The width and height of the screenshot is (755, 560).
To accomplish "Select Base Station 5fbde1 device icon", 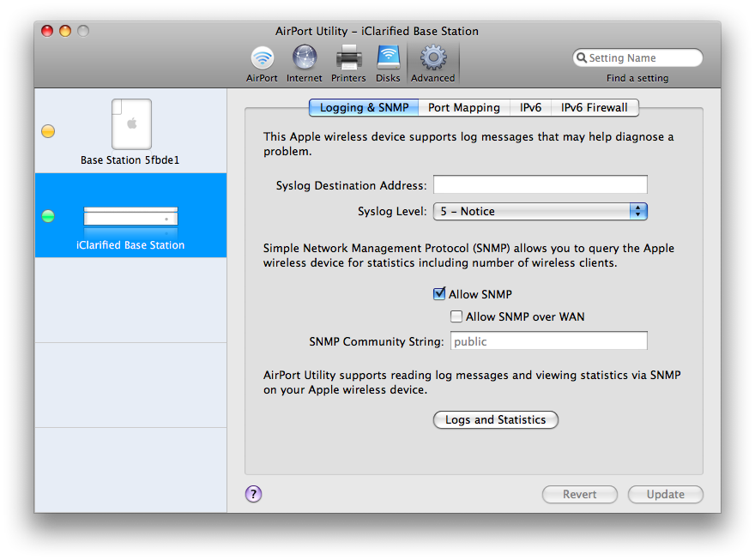I will pos(131,124).
